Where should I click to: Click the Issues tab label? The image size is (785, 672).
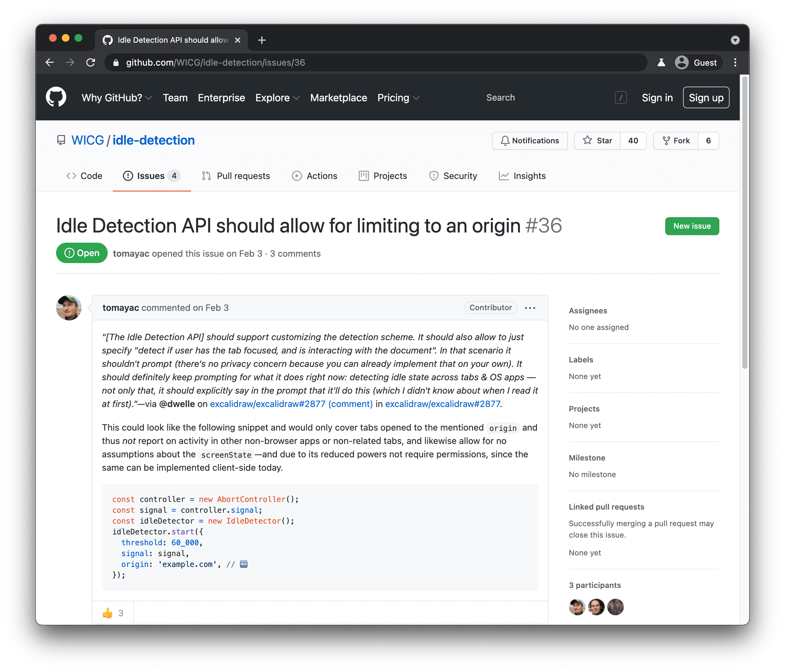click(x=150, y=176)
